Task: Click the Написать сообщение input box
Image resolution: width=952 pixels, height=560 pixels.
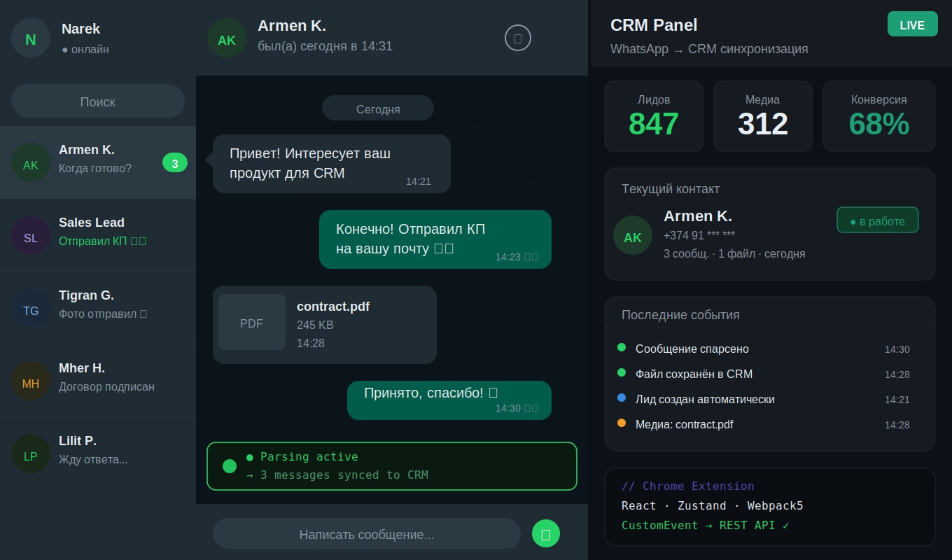Action: coord(367,533)
